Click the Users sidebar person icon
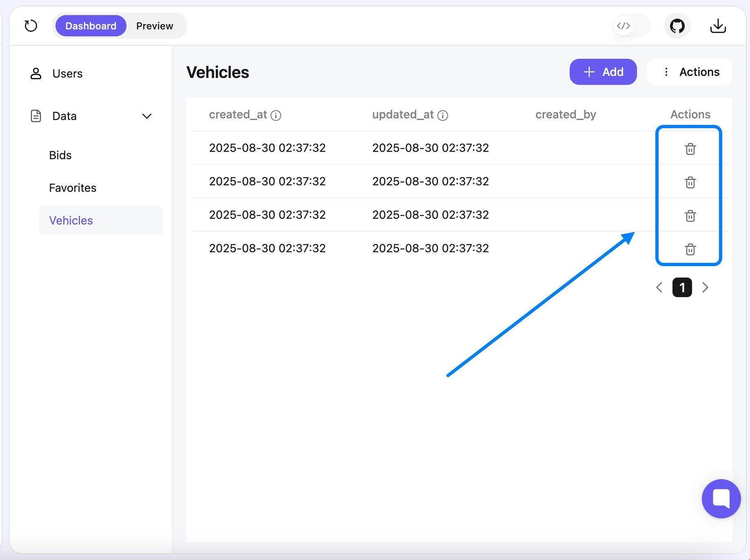750x560 pixels. click(x=36, y=73)
